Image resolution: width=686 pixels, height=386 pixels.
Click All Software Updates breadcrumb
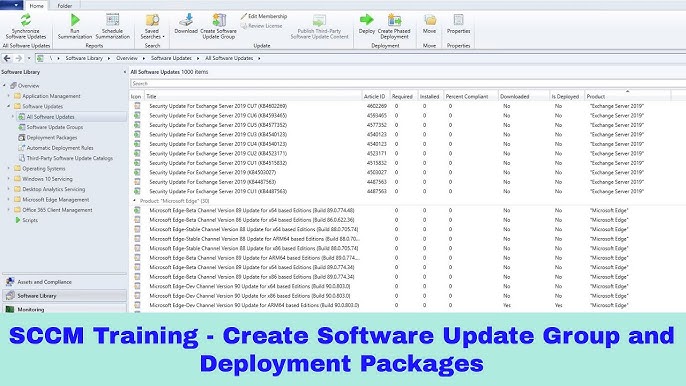229,58
